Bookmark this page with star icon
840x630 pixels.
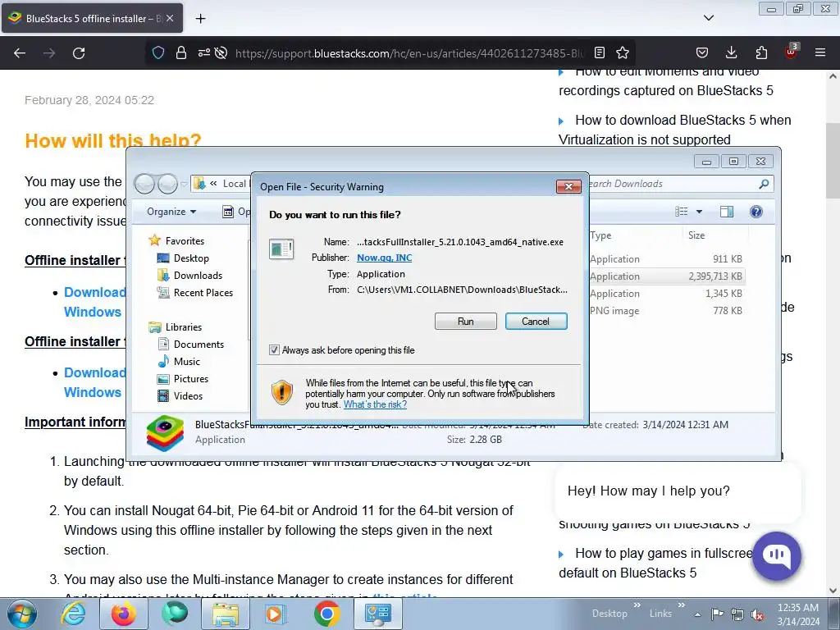tap(622, 52)
